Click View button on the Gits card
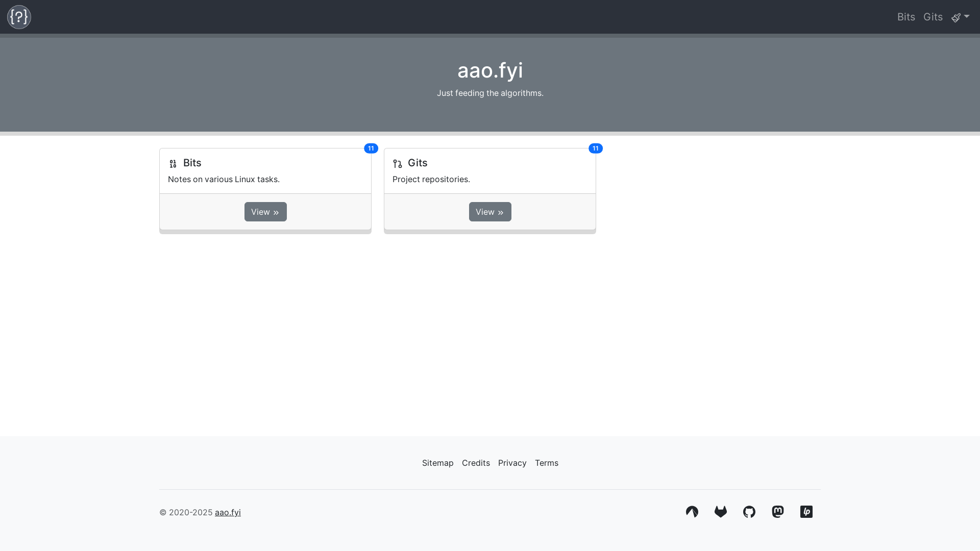Screen dimensions: 980x551 coord(490,212)
